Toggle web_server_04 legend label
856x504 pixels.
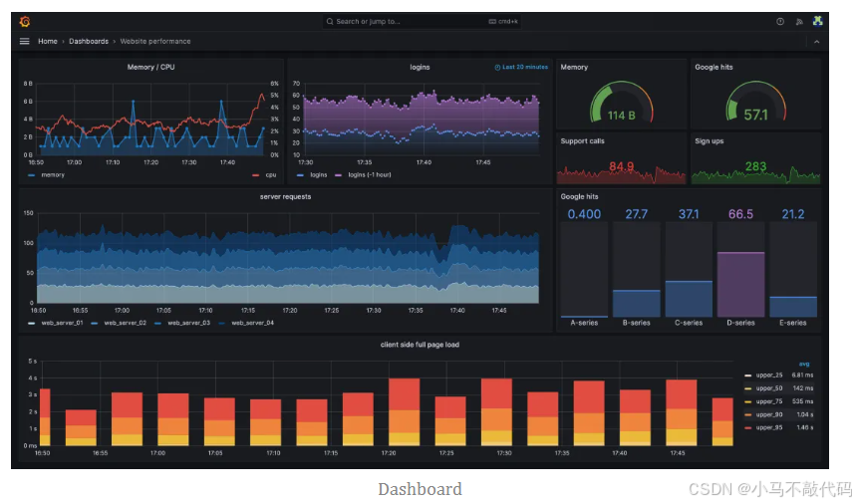tap(253, 323)
